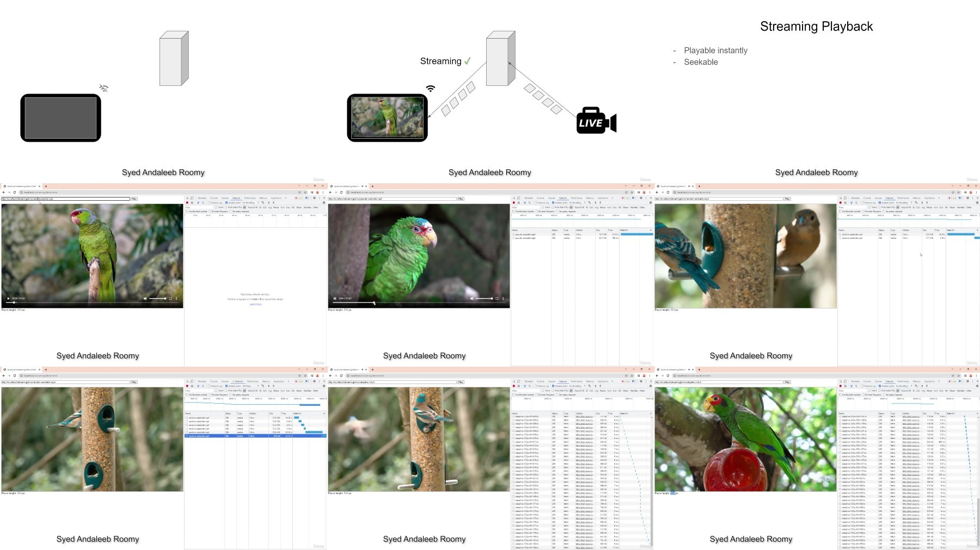Reload the page in parrot-on-perch frame
980x550 pixels.
point(15,192)
